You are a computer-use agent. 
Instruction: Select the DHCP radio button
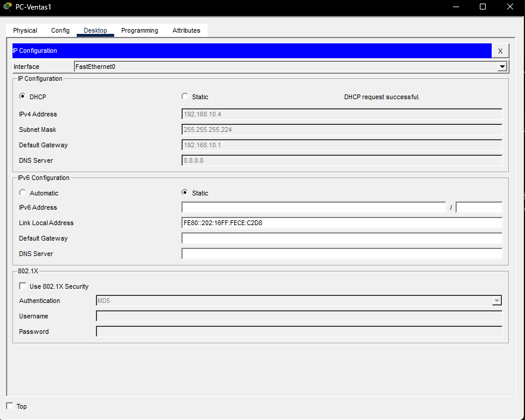23,96
